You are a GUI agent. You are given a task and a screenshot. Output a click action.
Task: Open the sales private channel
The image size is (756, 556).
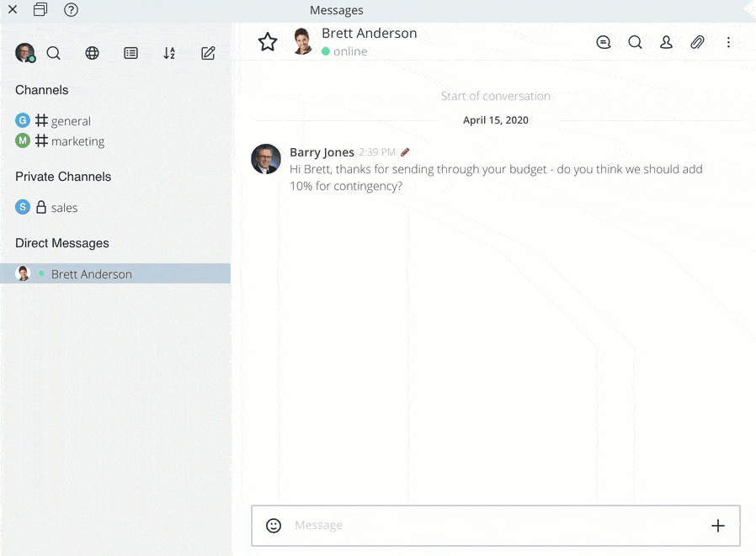point(65,207)
